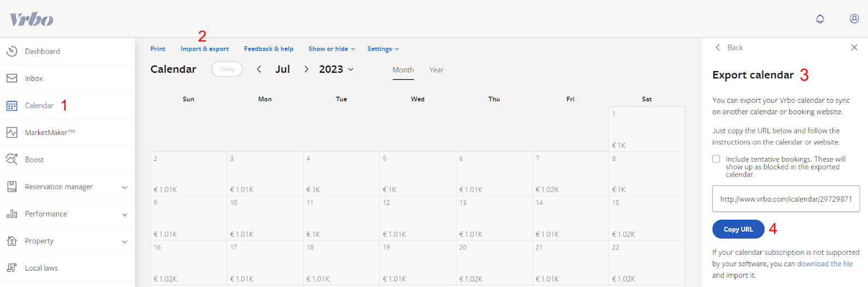The height and width of the screenshot is (287, 868).
Task: Select July 14 calendar cell
Action: 570,218
